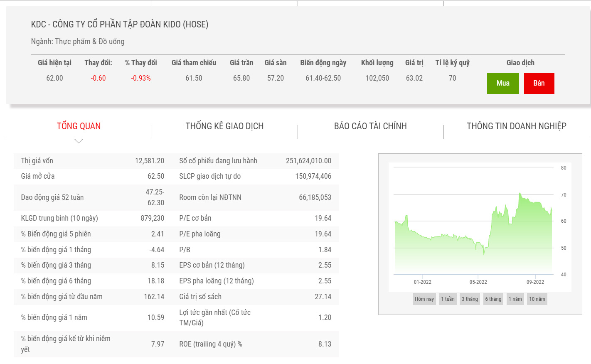Click the Thị giá vốn row
Screen dimensions: 591x364
93,161
